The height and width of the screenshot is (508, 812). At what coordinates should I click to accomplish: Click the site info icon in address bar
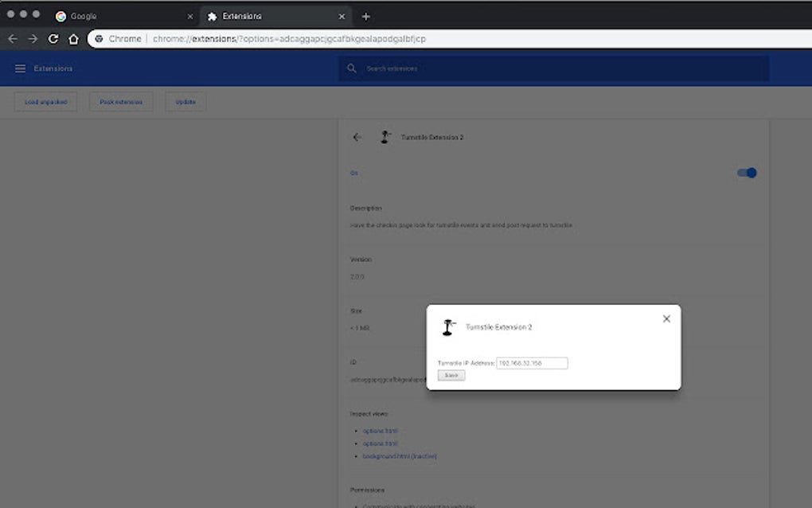[x=97, y=37]
